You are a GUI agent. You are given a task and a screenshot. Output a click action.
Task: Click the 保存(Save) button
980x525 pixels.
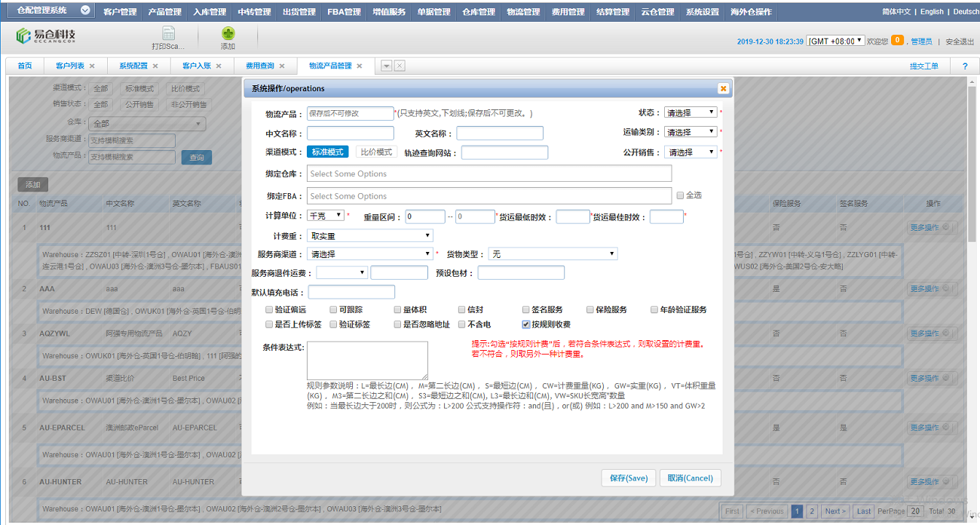(x=627, y=478)
